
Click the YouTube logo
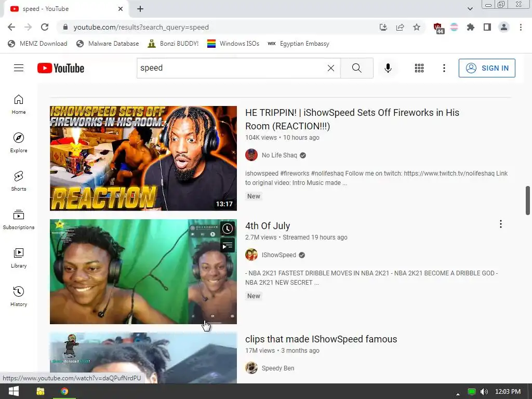pyautogui.click(x=61, y=68)
